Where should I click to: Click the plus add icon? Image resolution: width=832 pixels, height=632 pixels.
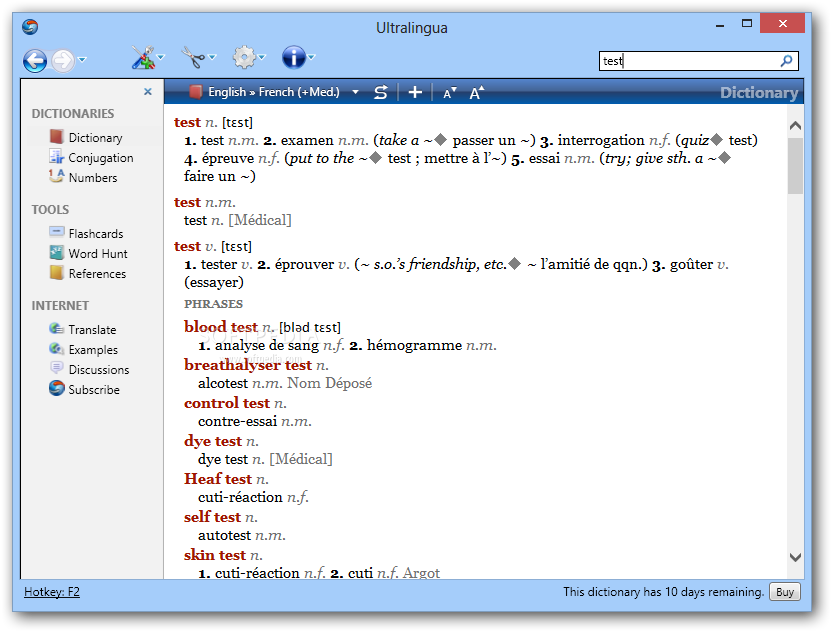pos(415,92)
